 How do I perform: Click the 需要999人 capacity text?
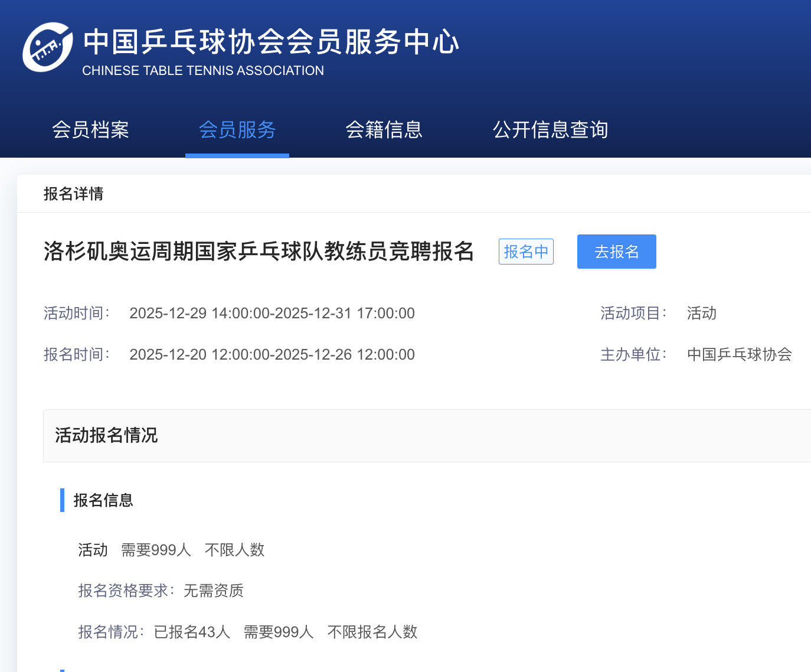click(x=156, y=550)
